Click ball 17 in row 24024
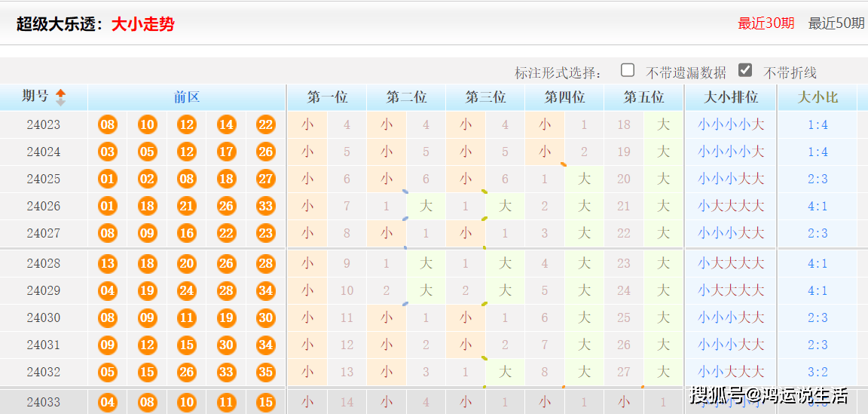This screenshot has width=868, height=414. pos(226,152)
